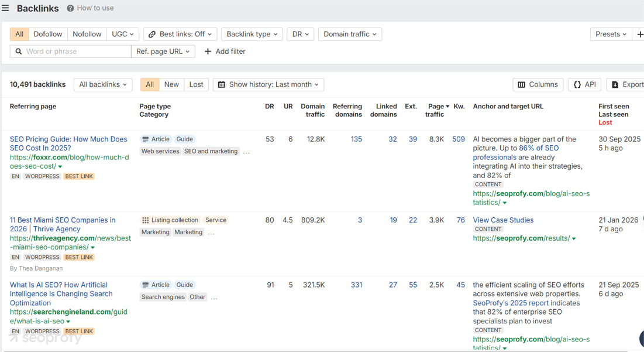The height and width of the screenshot is (352, 644).
Task: Select the Dofollow filter toggle
Action: (x=48, y=35)
